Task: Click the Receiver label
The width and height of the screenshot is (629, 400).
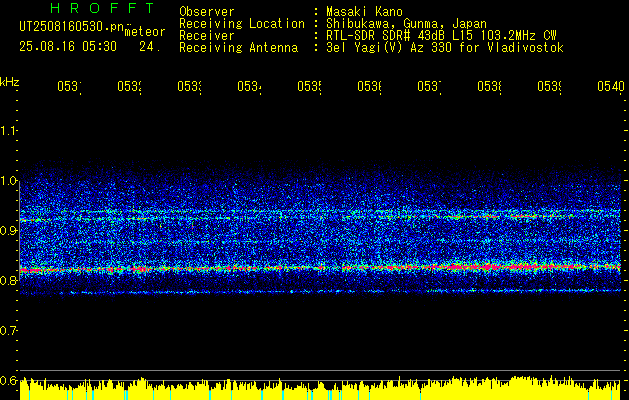Action: 207,36
